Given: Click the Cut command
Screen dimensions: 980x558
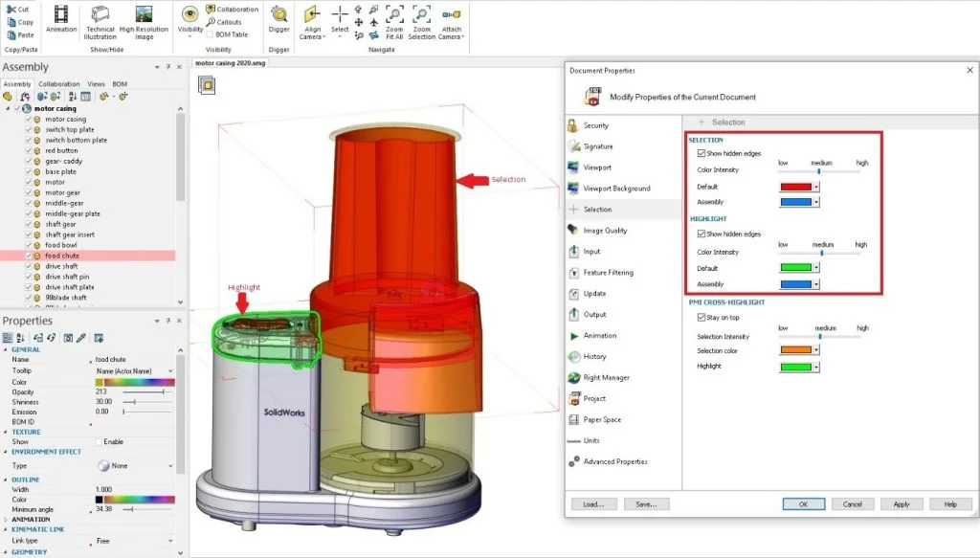Looking at the screenshot, I should 18,10.
